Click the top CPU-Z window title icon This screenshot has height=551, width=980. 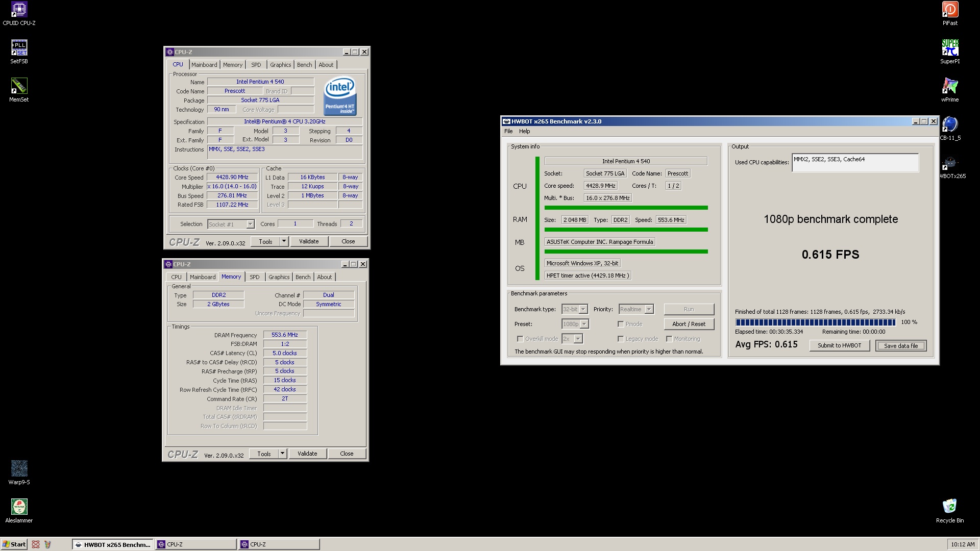point(170,52)
